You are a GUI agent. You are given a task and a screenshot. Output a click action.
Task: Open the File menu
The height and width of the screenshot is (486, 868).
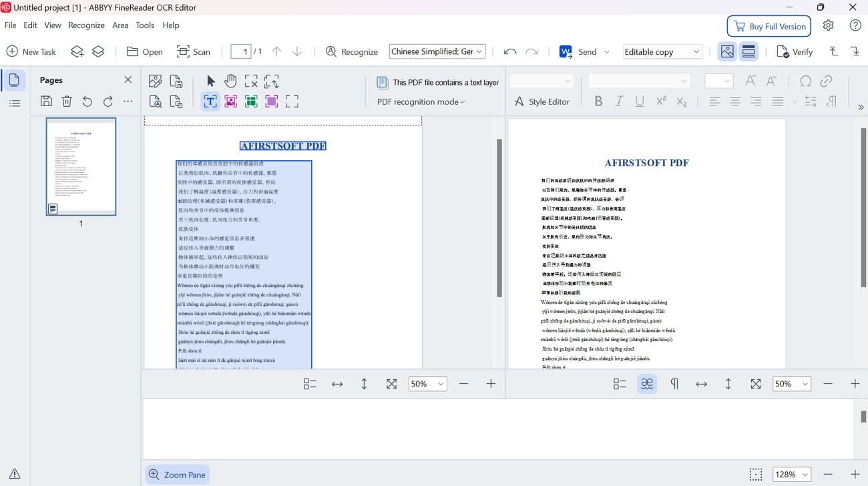[11, 25]
